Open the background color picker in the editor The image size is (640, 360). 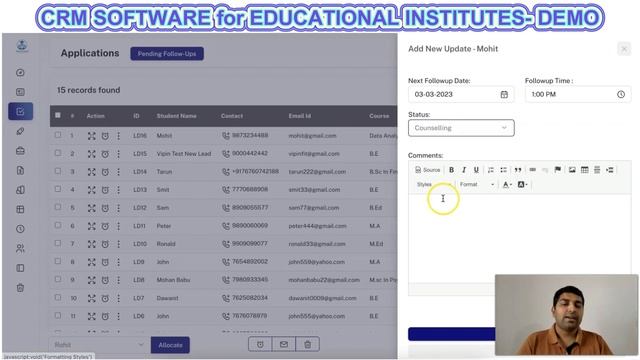click(522, 184)
